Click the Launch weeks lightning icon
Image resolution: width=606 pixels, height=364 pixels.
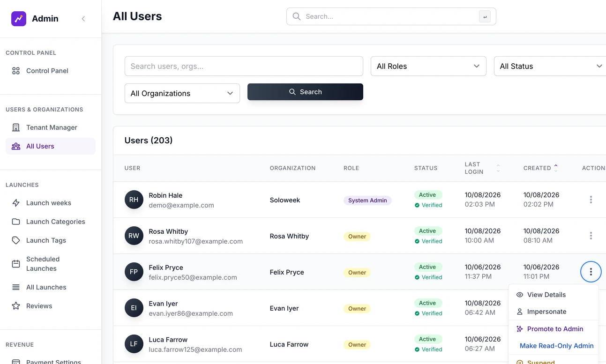pos(16,203)
